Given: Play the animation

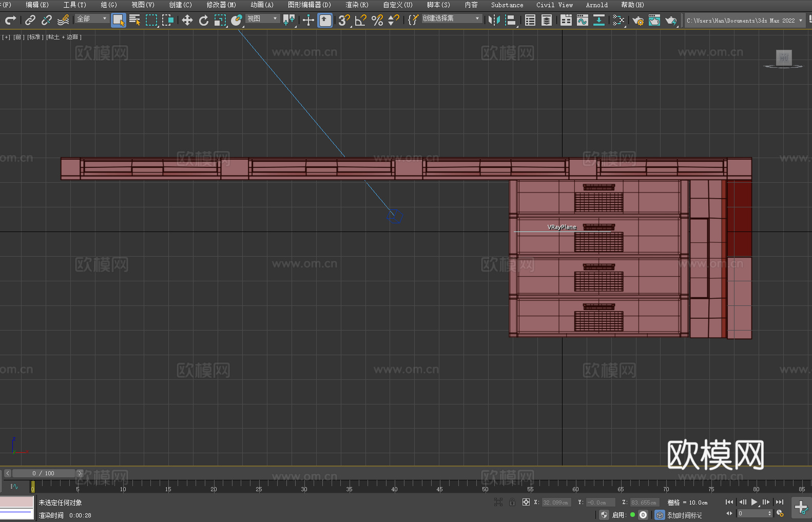Looking at the screenshot, I should pos(754,502).
